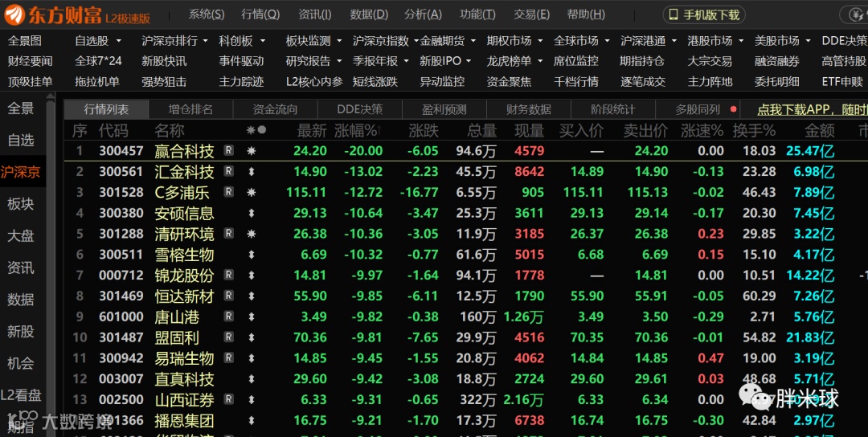
Task: Click the star/dot column header icon
Action: (x=256, y=130)
